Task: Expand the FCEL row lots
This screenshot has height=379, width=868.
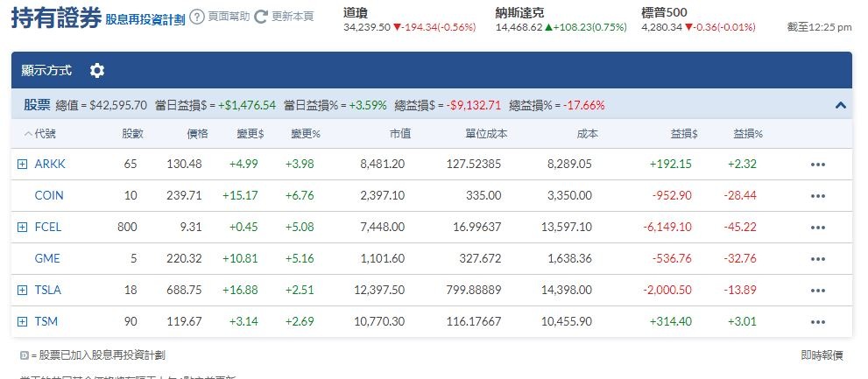Action: (x=22, y=227)
